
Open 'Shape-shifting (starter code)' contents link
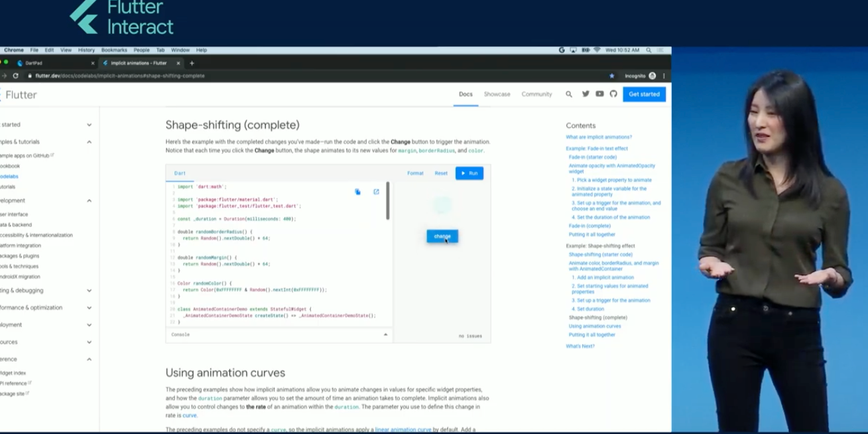point(601,254)
